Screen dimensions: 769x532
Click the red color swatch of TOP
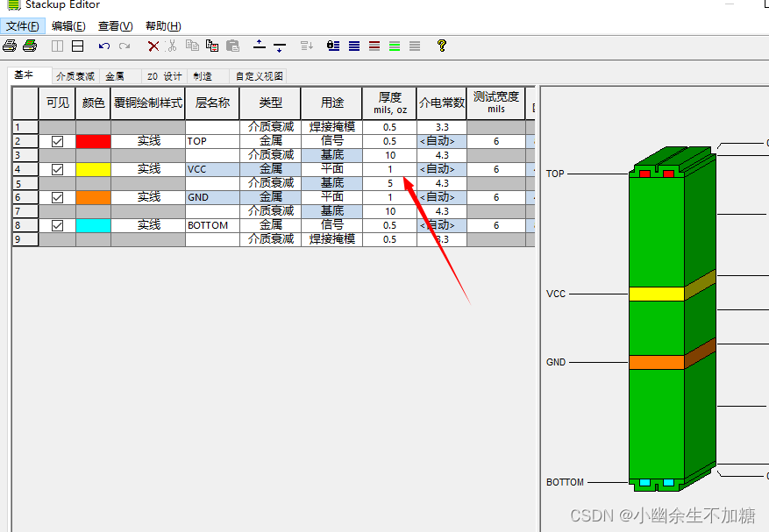point(93,142)
